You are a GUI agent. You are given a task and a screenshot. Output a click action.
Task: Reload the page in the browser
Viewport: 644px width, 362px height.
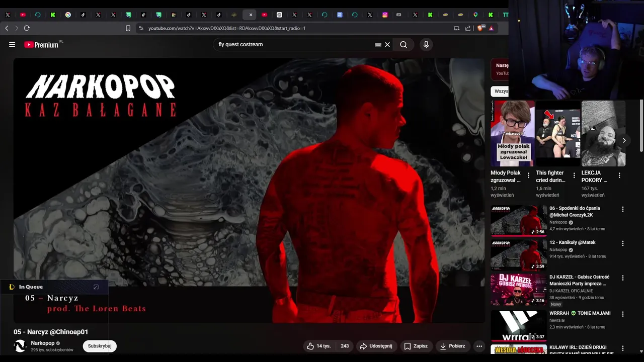pos(27,28)
